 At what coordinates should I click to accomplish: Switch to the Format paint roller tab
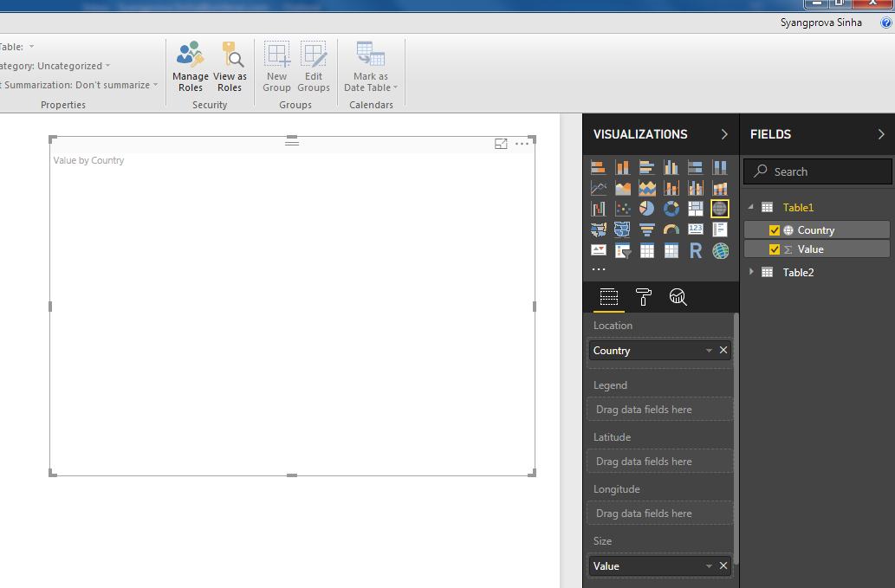[x=643, y=297]
